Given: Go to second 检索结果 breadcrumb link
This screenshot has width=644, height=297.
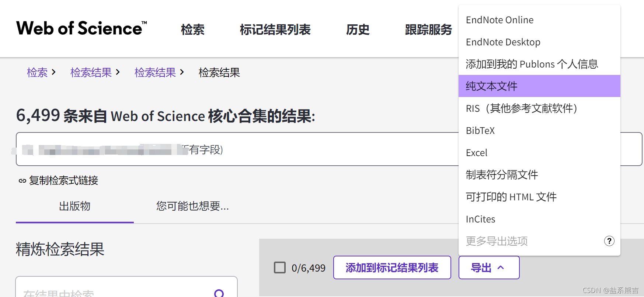Looking at the screenshot, I should [155, 72].
